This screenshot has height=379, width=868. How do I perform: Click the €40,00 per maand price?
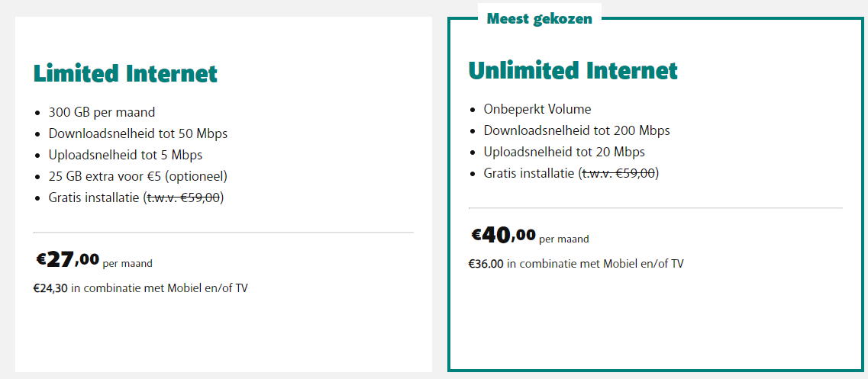coord(530,236)
